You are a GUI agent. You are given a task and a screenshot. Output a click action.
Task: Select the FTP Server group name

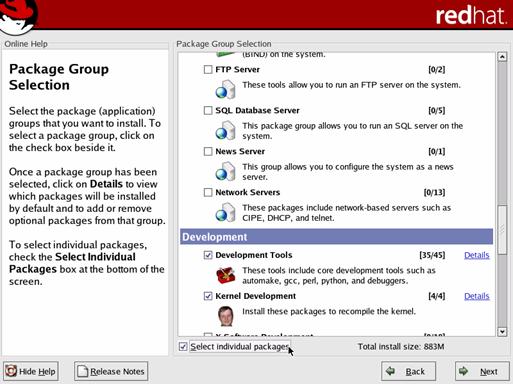pyautogui.click(x=237, y=69)
